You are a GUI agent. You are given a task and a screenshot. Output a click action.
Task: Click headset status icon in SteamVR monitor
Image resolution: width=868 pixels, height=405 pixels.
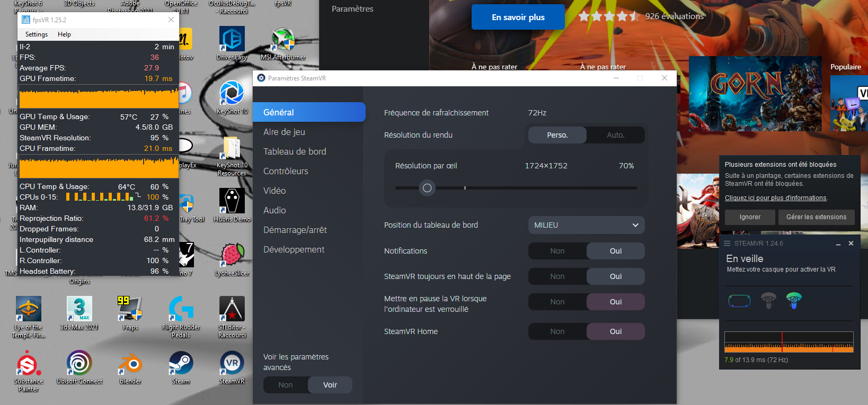tap(739, 301)
